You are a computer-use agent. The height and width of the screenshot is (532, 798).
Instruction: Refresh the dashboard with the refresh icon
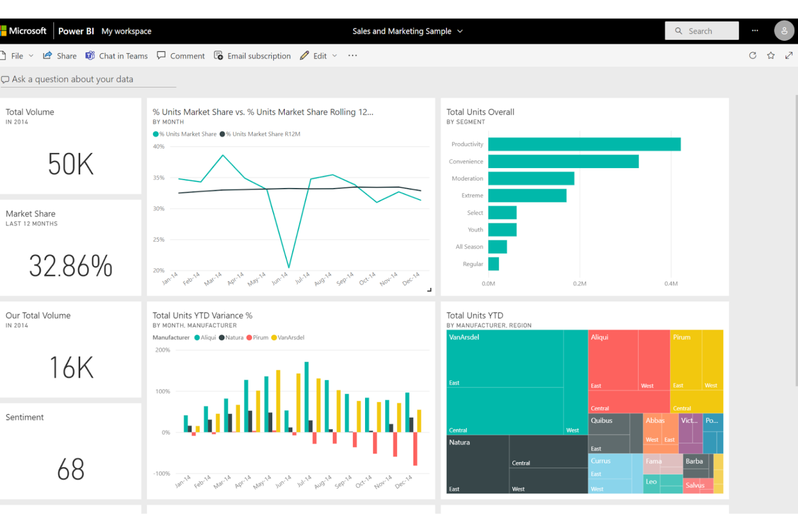tap(752, 55)
